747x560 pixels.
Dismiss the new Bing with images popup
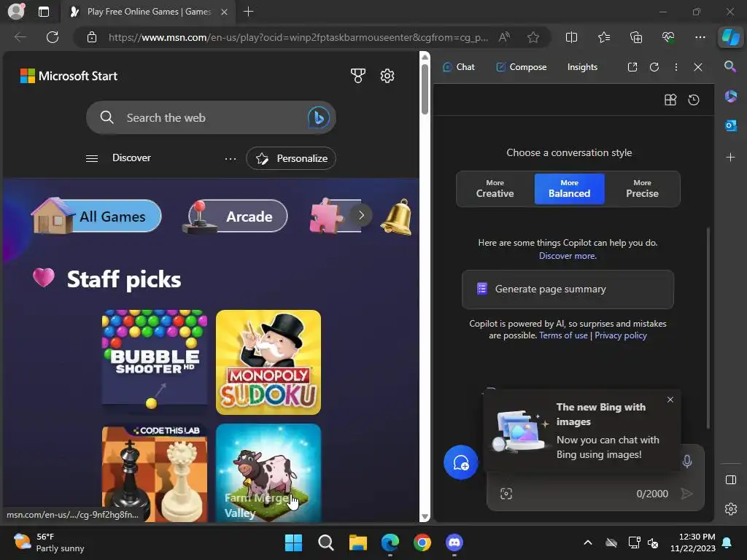[670, 400]
